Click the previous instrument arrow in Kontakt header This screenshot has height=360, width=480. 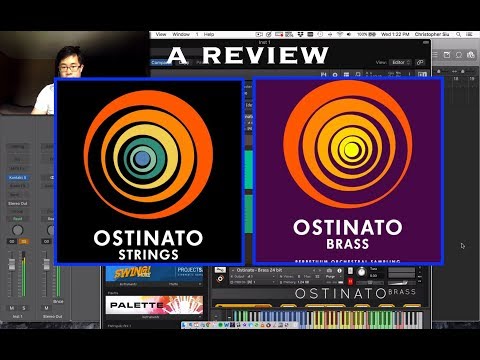314,270
